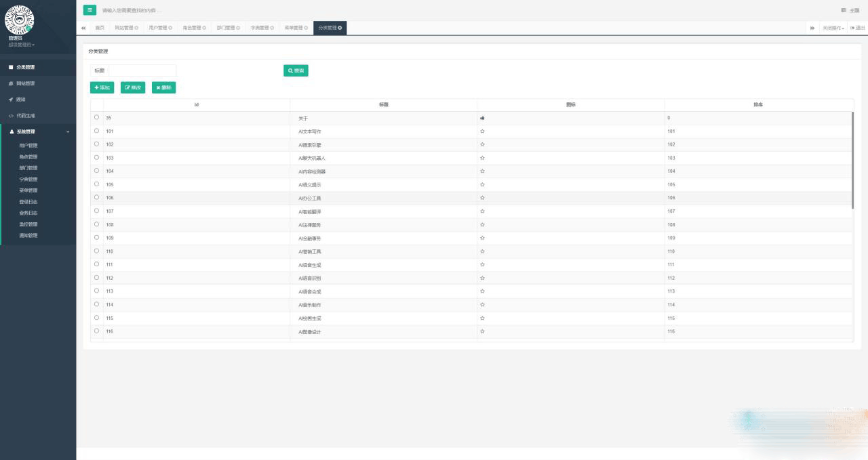The height and width of the screenshot is (460, 868).
Task: Open 登录日志 in the sidebar
Action: click(28, 202)
